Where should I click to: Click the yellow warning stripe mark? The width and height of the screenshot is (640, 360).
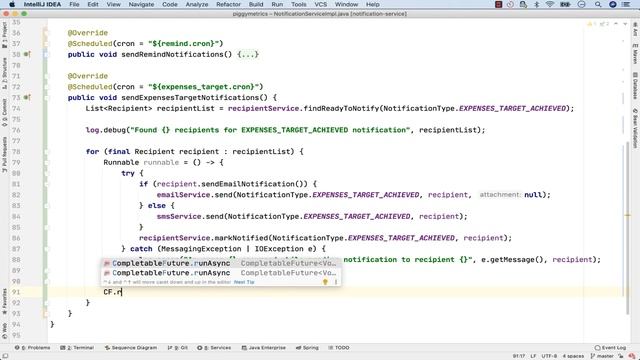pyautogui.click(x=628, y=215)
